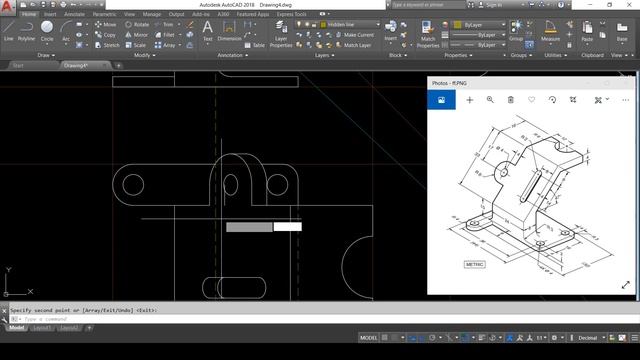The width and height of the screenshot is (640, 360).
Task: Select the Polyline tool
Action: point(26,31)
